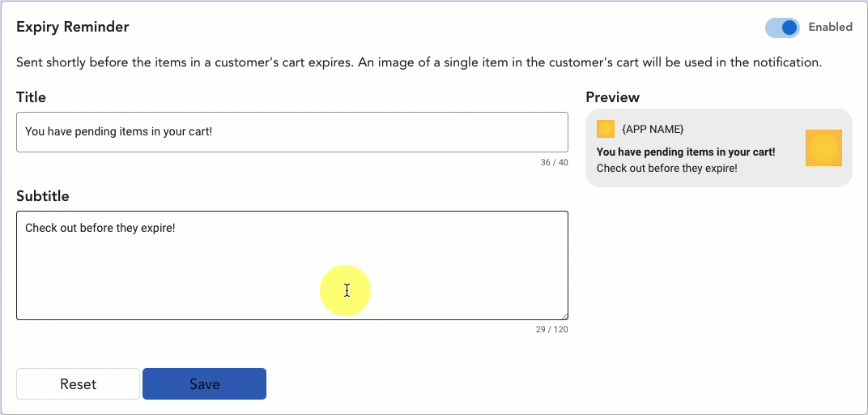Click the description text about cart expiry
Screen dimensions: 868x415
[x=419, y=62]
